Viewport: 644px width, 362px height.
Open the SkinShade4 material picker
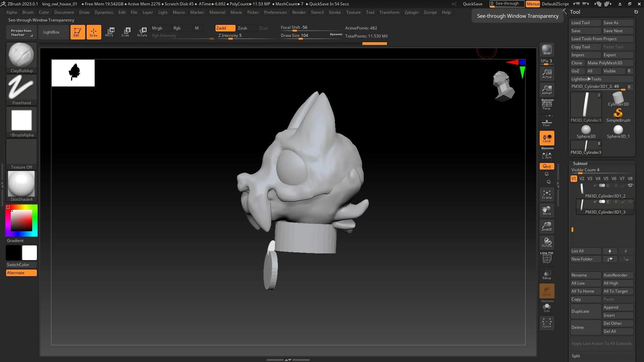click(x=21, y=186)
